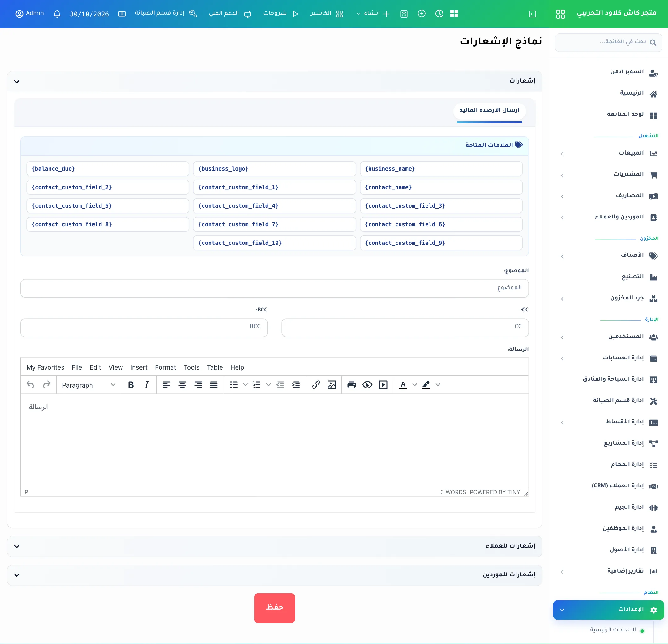Undo the last editor action
This screenshot has height=644, width=668.
click(30, 385)
